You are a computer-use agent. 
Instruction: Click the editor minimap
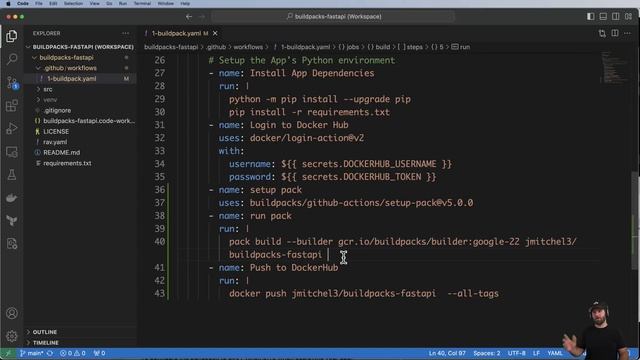614,67
